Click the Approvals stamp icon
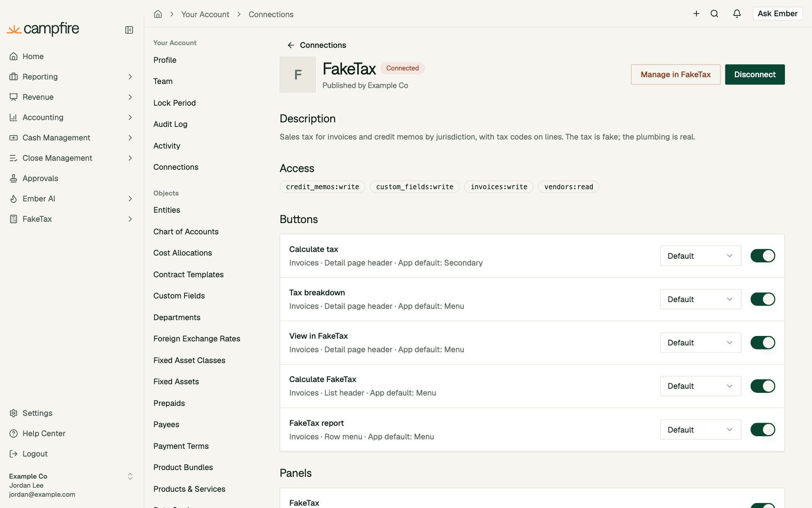 click(x=14, y=178)
